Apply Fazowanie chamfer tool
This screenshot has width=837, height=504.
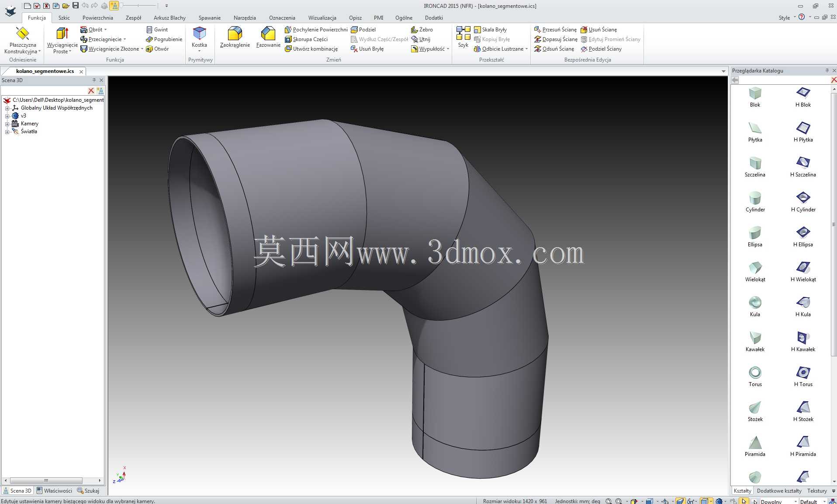pyautogui.click(x=268, y=37)
